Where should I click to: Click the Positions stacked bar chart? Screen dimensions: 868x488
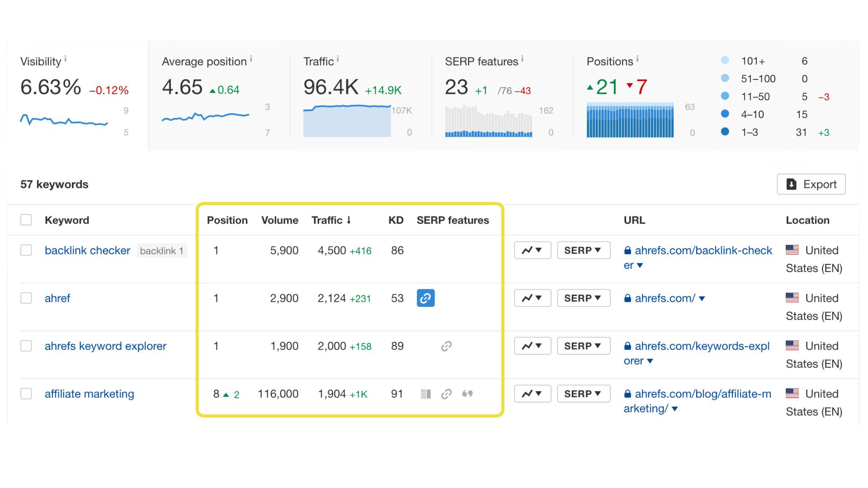[x=630, y=120]
